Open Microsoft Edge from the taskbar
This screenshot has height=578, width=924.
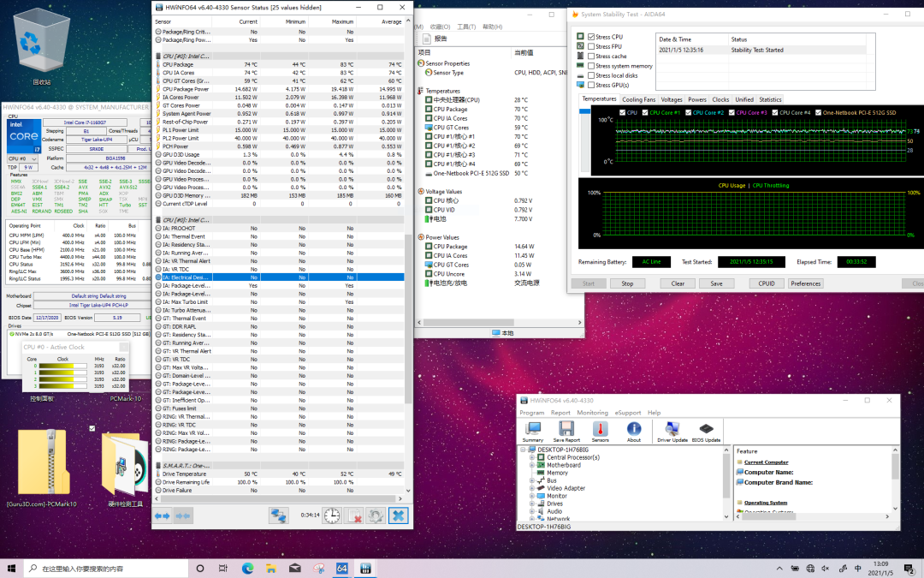coord(248,568)
